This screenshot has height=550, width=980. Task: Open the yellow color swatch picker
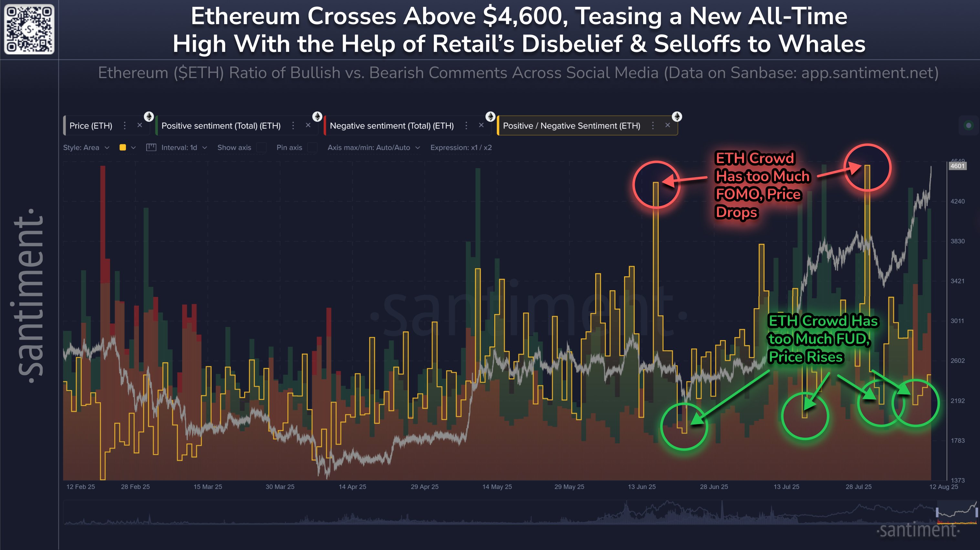[x=123, y=148]
